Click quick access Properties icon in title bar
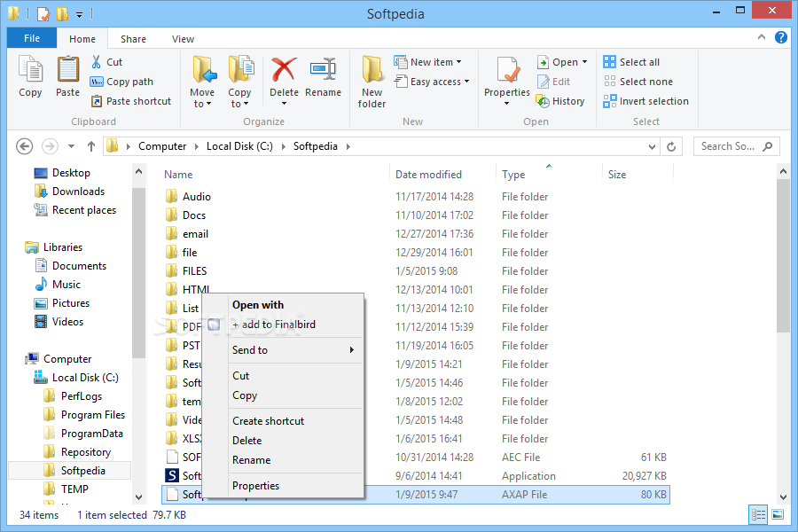 [x=43, y=13]
